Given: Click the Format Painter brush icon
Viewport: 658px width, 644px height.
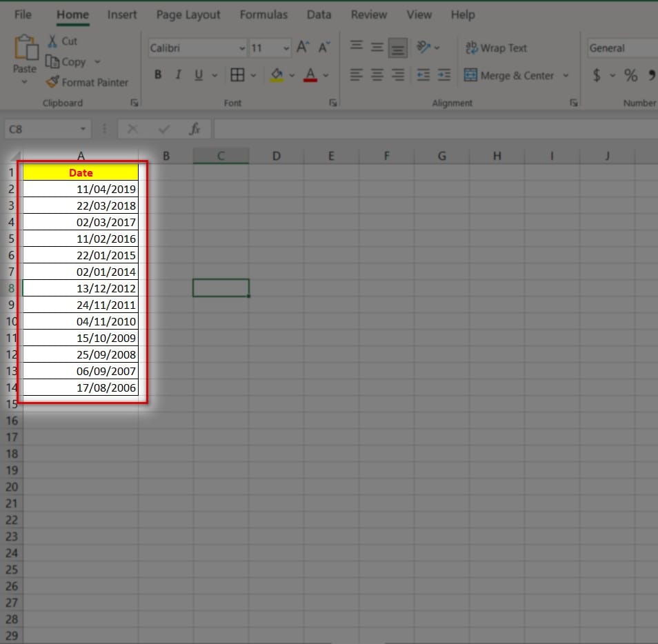Looking at the screenshot, I should click(52, 82).
